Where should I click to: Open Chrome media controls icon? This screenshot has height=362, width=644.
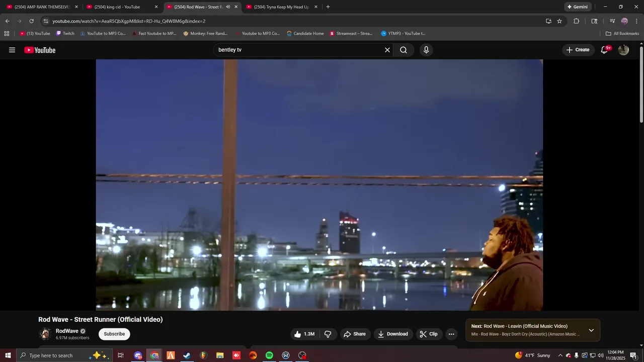(x=612, y=21)
